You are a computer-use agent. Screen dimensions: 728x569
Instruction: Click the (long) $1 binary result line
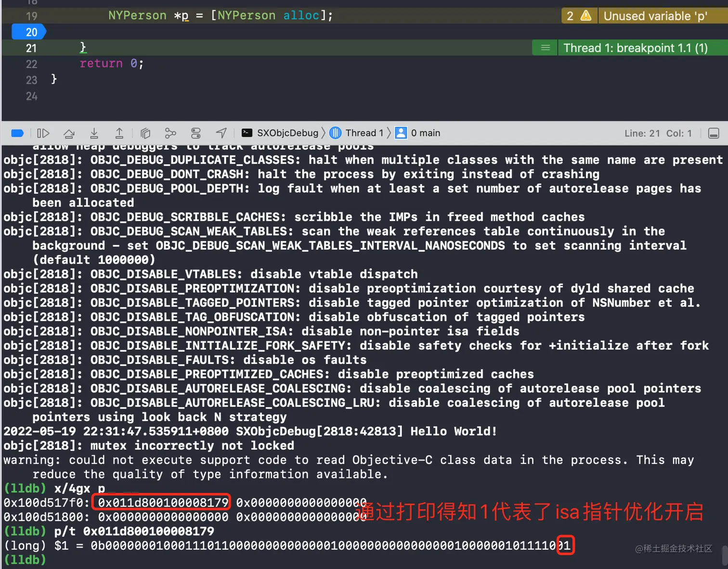287,545
